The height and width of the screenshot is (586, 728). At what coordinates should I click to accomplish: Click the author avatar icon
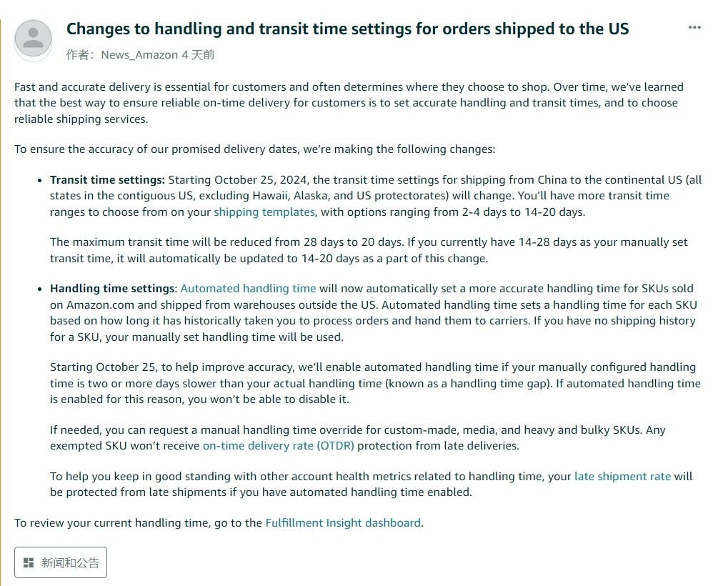pyautogui.click(x=33, y=40)
